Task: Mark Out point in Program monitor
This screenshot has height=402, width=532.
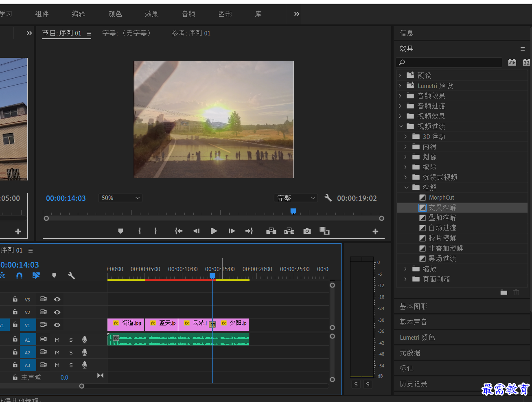Action: [155, 231]
